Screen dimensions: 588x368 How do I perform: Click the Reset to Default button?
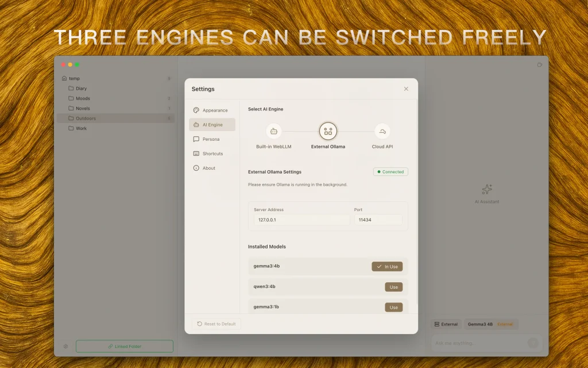(x=216, y=324)
